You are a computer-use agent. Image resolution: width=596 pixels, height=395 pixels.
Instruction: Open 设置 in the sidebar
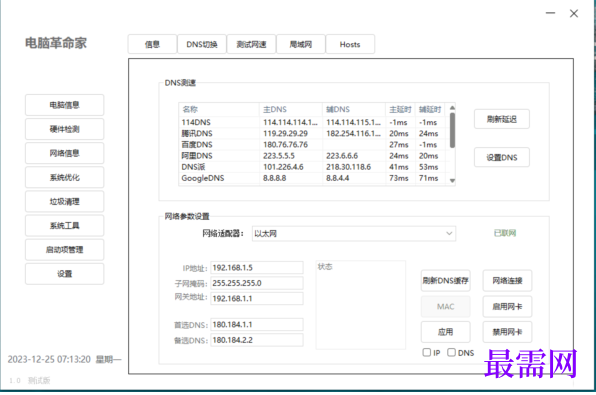point(64,274)
